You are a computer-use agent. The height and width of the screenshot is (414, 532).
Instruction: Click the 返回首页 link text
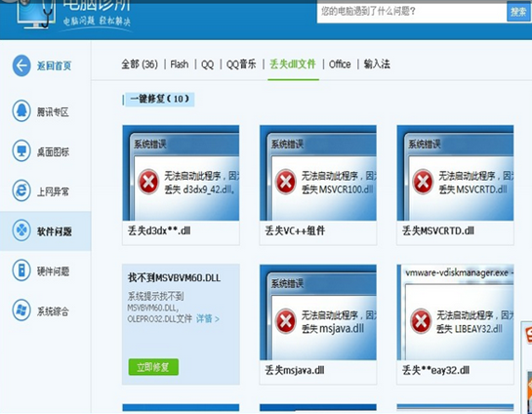[x=55, y=65]
